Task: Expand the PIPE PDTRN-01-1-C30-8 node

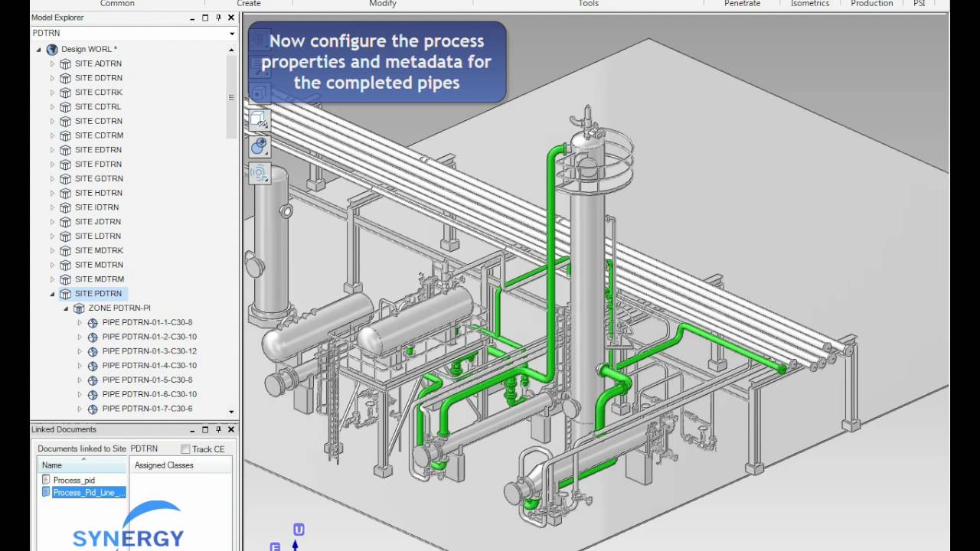Action: [80, 323]
